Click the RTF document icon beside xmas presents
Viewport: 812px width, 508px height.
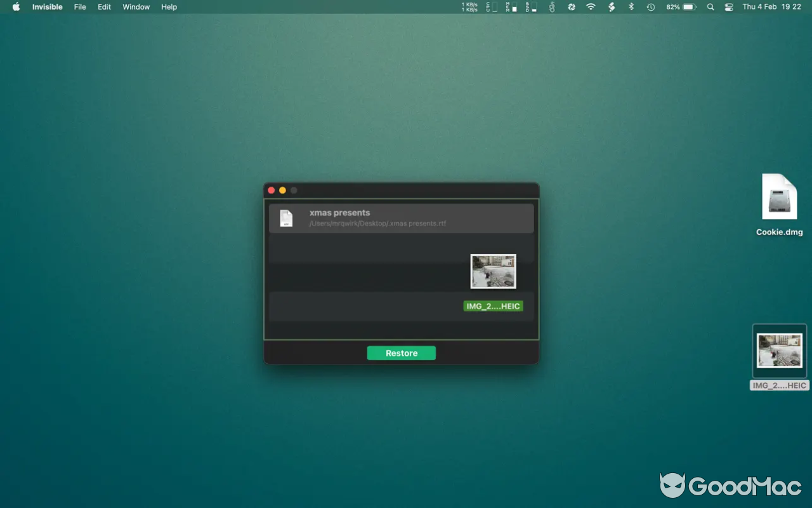(x=286, y=218)
